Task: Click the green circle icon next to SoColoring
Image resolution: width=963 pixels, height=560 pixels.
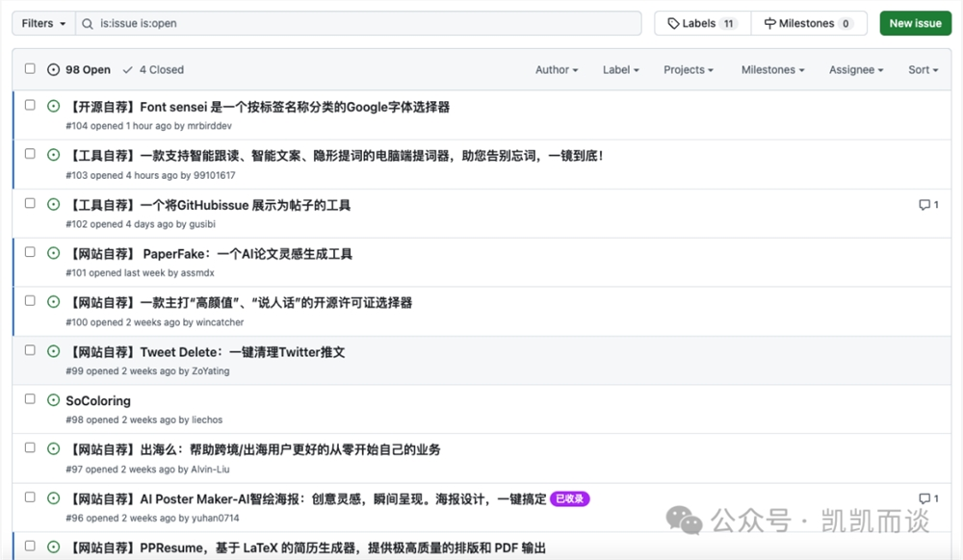Action: (53, 400)
